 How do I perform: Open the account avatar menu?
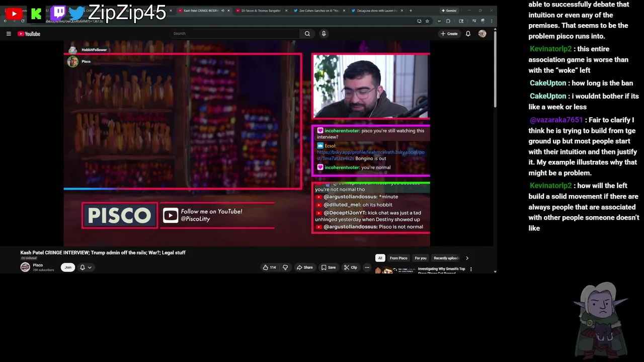pos(482,34)
